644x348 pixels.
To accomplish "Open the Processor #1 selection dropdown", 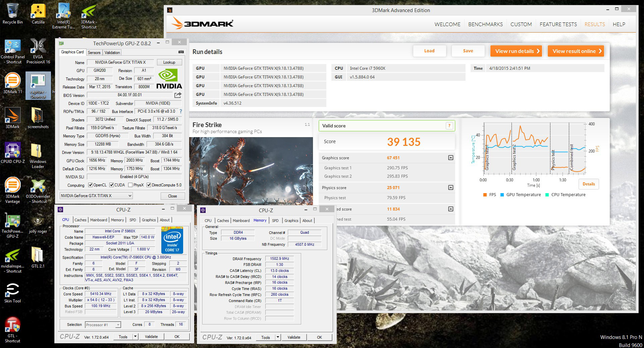I will (103, 325).
